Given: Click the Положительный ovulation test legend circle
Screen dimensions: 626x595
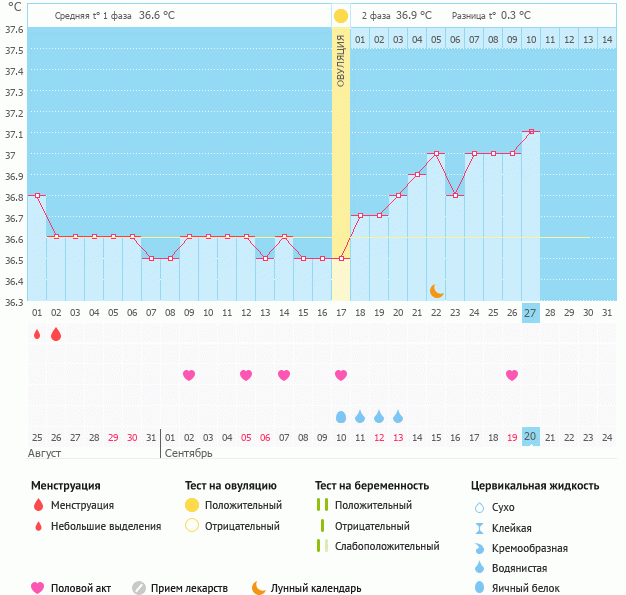Looking at the screenshot, I should point(192,506).
